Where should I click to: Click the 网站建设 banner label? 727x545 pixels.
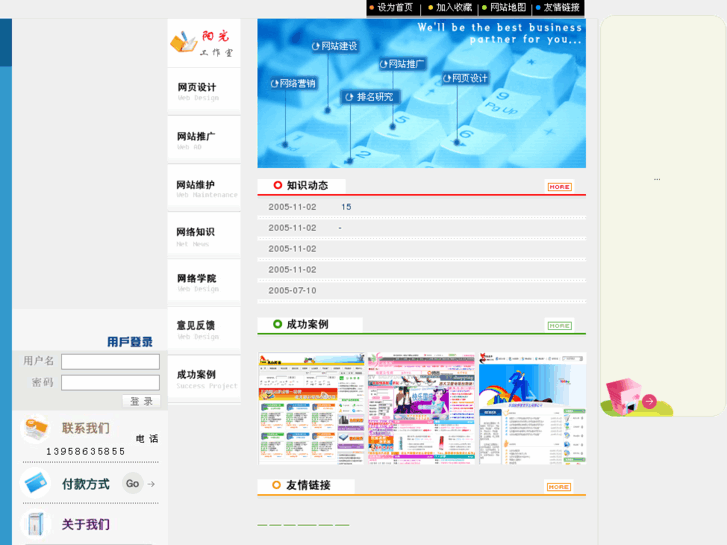pos(335,46)
